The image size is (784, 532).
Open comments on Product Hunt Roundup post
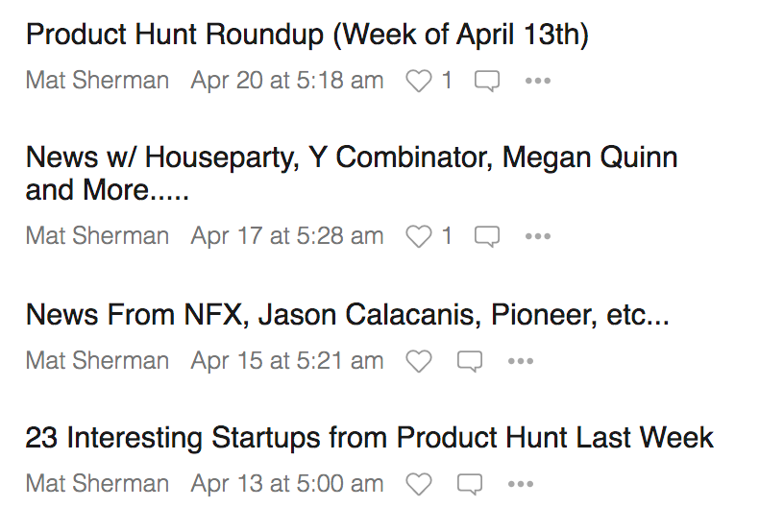[487, 81]
